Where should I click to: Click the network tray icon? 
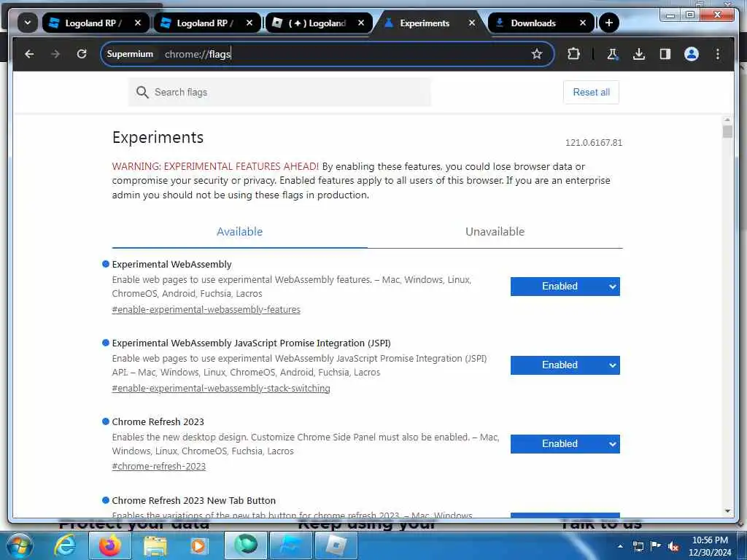[638, 546]
